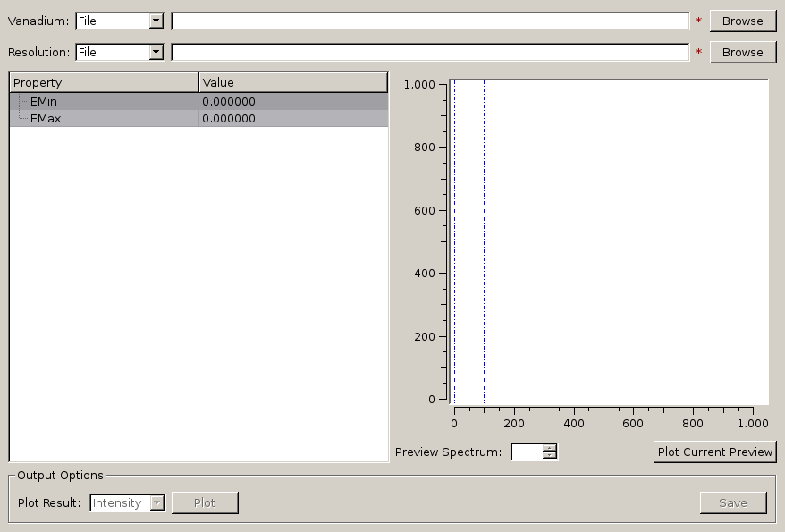Click the black dashed range marker

[484, 241]
